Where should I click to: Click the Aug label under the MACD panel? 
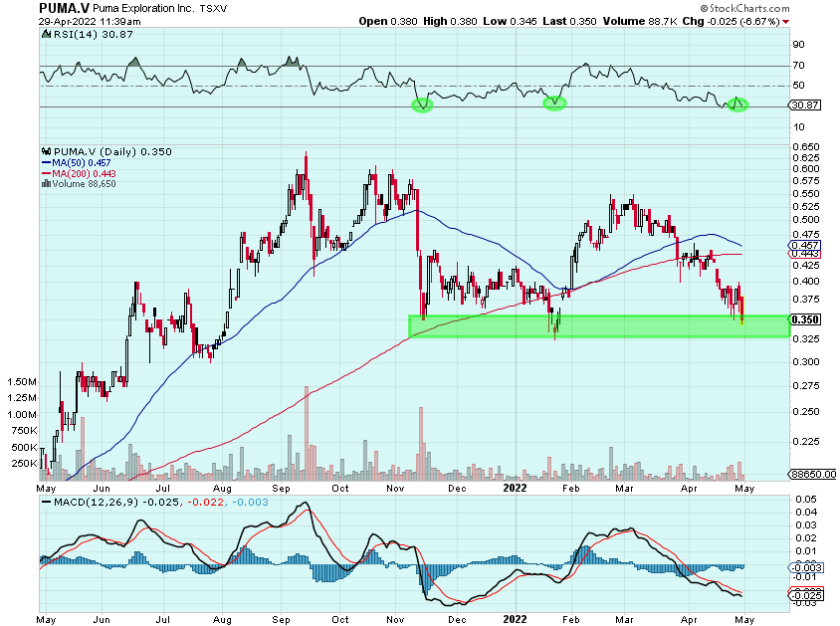coord(222,620)
